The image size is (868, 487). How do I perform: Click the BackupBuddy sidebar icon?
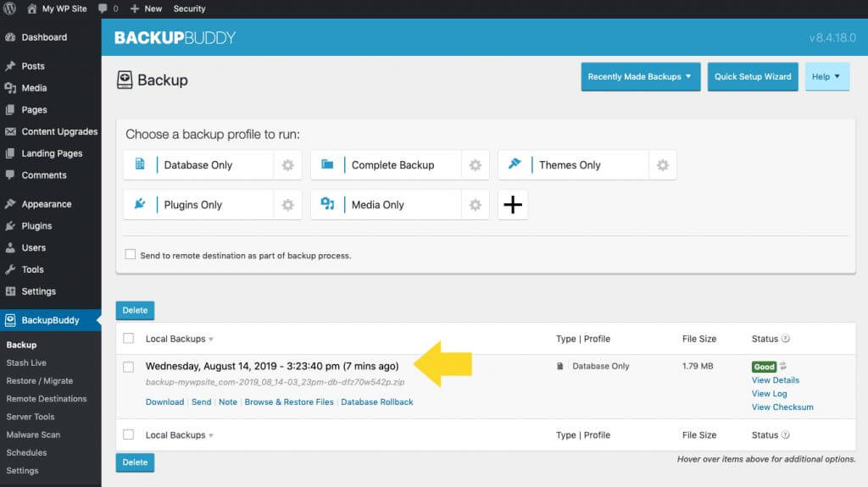(10, 320)
